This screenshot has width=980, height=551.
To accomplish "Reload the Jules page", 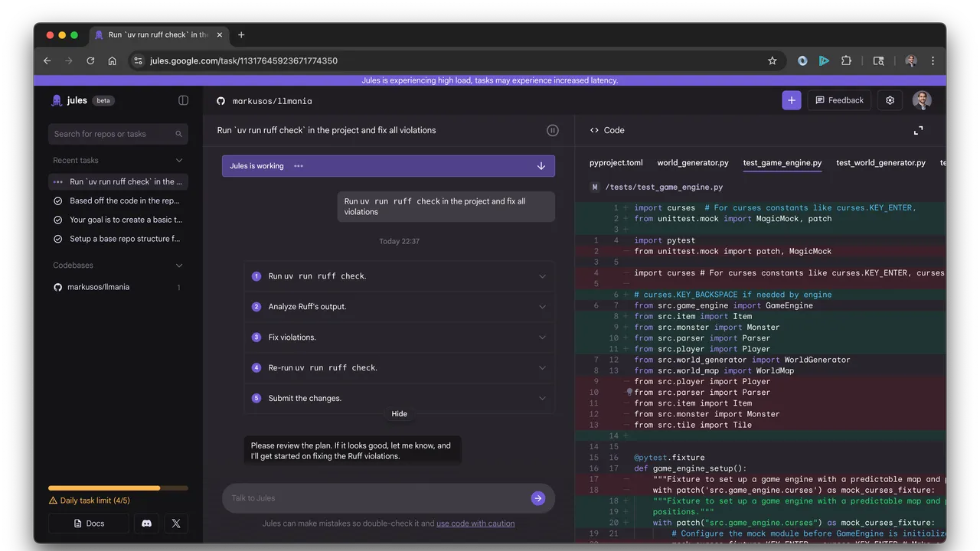I will point(90,60).
